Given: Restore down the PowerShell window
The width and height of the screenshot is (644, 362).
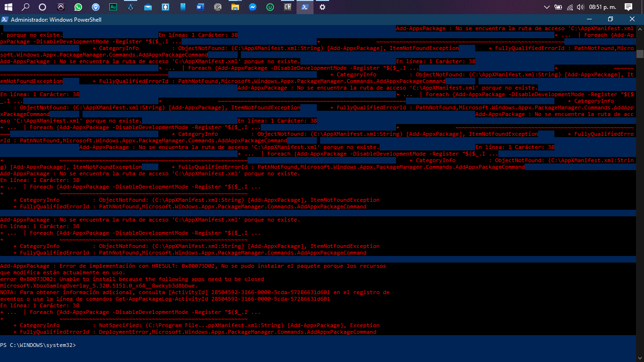Looking at the screenshot, I should (611, 19).
